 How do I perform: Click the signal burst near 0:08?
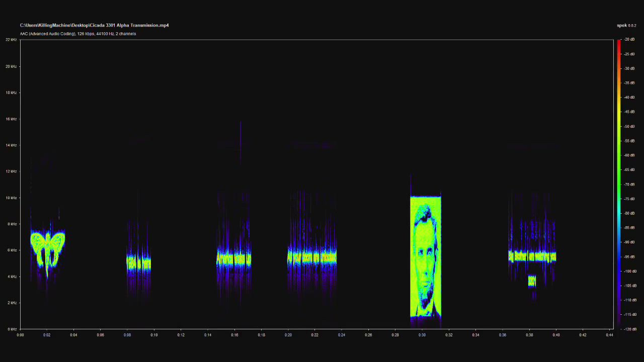coord(138,262)
